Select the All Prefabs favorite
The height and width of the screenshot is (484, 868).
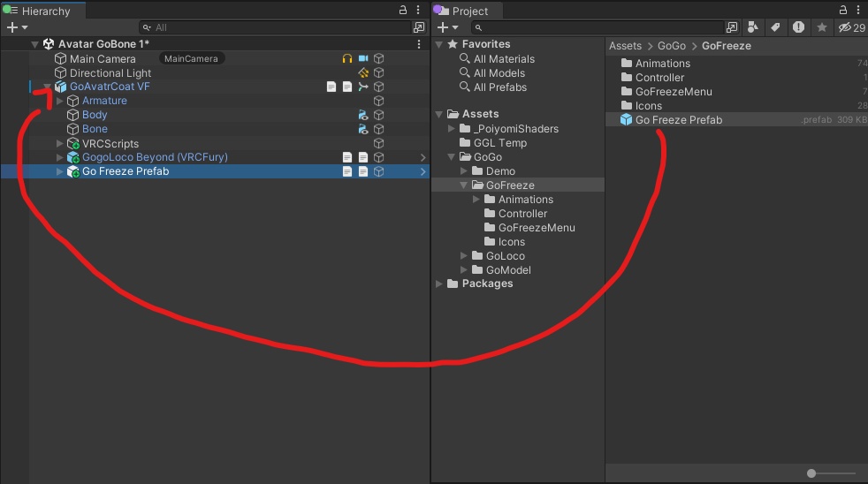click(500, 87)
